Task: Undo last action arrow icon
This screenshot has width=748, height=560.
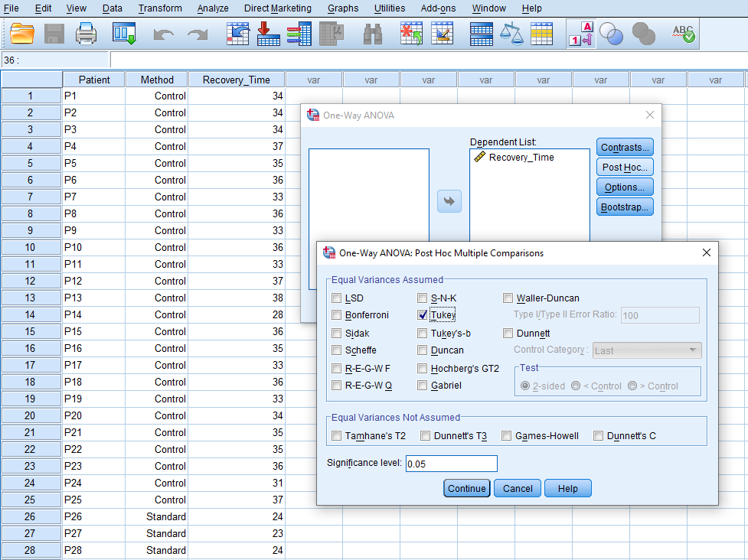Action: (163, 34)
